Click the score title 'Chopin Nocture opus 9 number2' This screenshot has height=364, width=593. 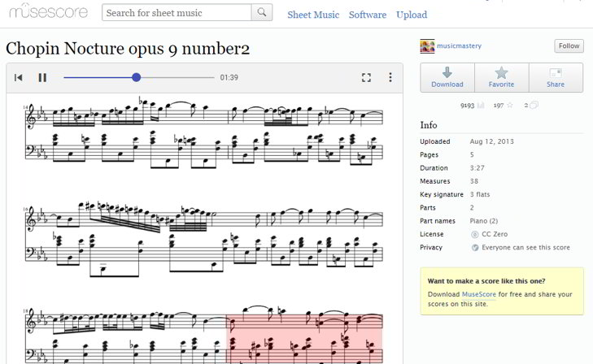[128, 49]
